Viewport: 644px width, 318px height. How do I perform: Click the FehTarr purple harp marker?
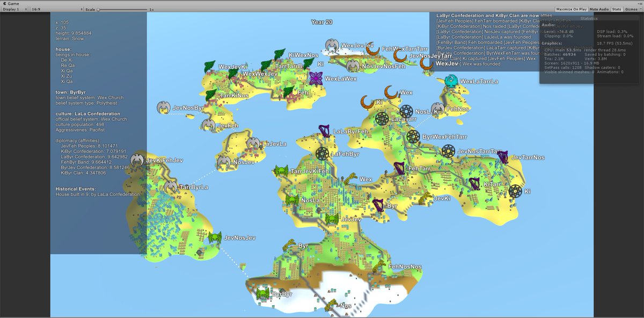tap(400, 168)
